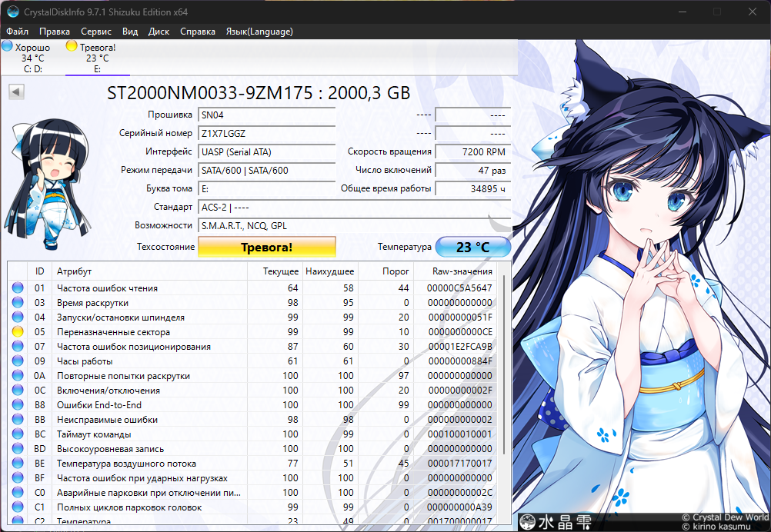Select the Температура воздушного потока row text
Image resolution: width=771 pixels, height=532 pixels.
(126, 464)
